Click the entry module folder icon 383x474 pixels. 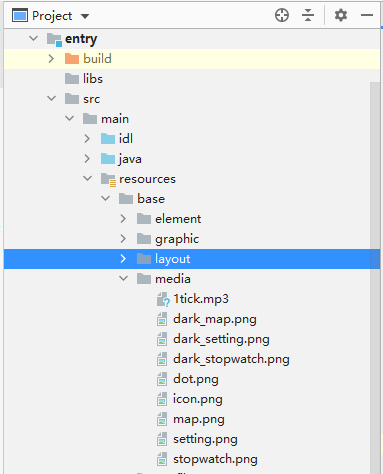click(x=54, y=39)
